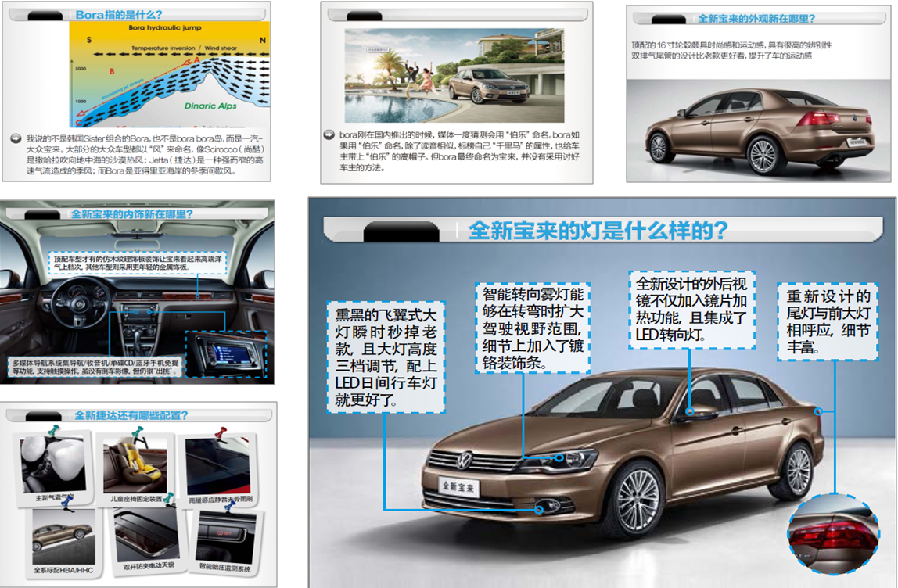Click the "顶配的16寸轮毂" exterior description text

[x=731, y=50]
